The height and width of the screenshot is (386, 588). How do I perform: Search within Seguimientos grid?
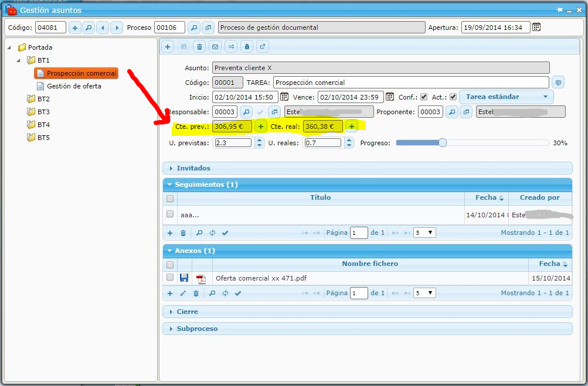(199, 233)
